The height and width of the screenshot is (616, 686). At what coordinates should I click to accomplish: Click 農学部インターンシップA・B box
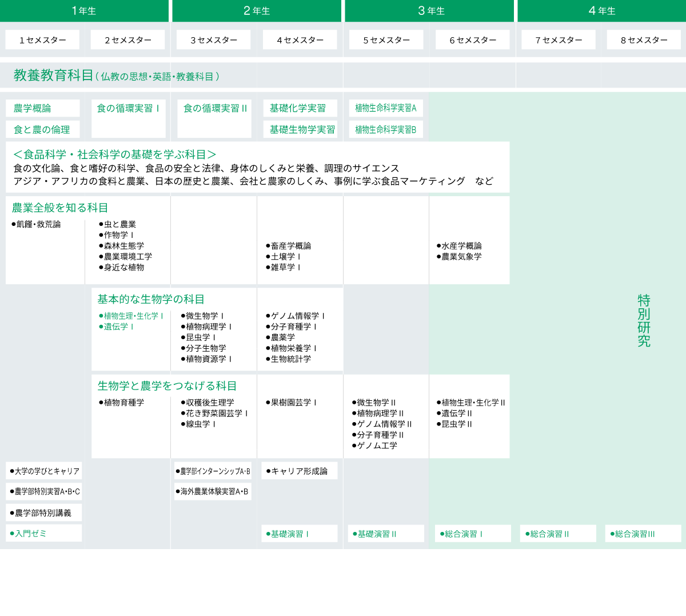click(213, 471)
